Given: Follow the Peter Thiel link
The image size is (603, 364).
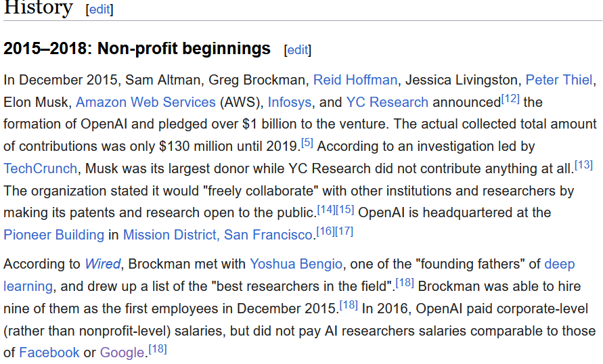Looking at the screenshot, I should coord(558,80).
